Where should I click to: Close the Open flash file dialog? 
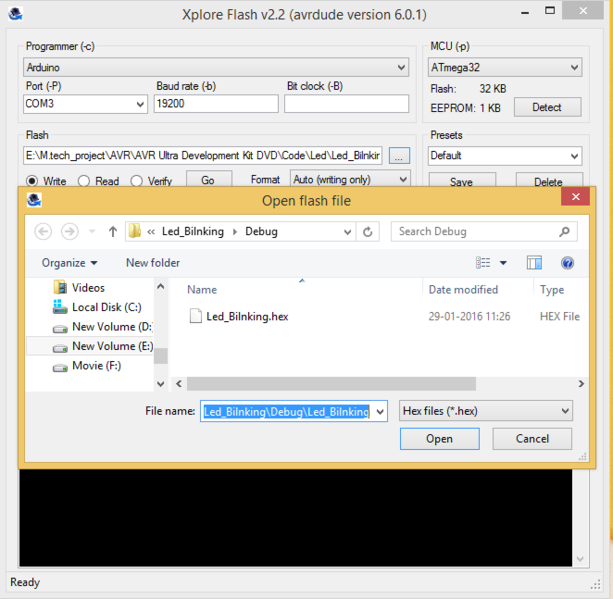575,197
